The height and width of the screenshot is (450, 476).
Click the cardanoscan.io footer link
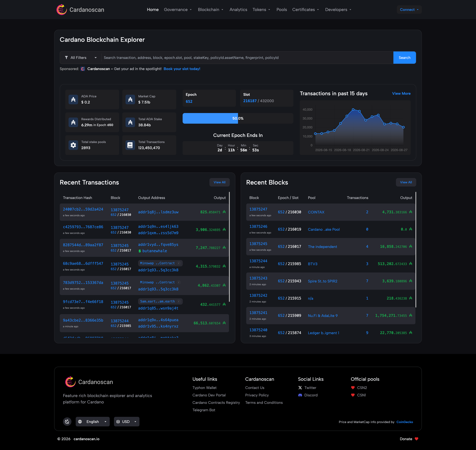[x=86, y=439]
